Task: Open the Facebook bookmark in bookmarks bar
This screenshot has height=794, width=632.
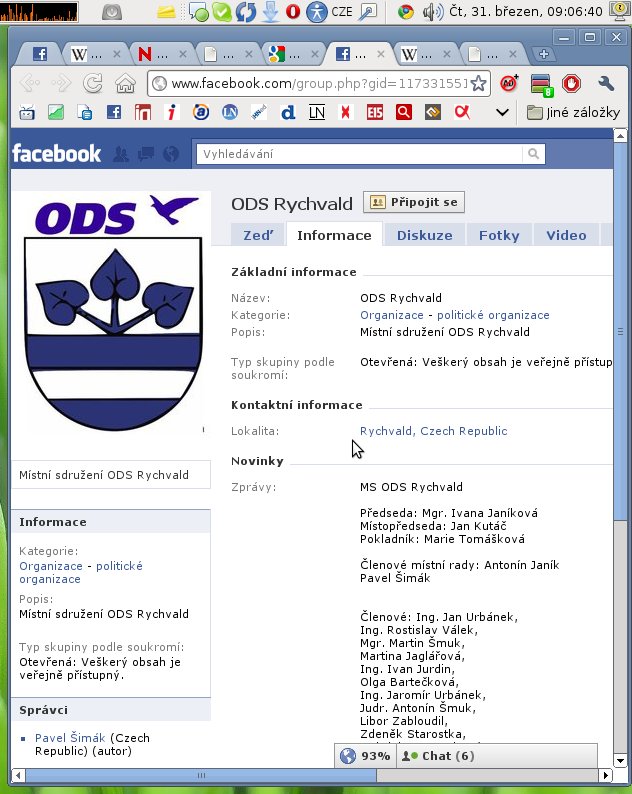Action: pyautogui.click(x=114, y=112)
